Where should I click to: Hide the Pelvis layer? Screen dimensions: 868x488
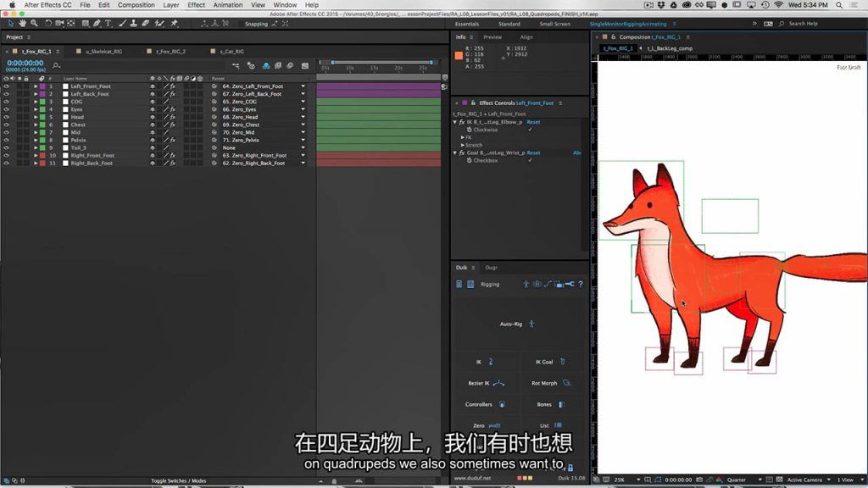pos(6,141)
